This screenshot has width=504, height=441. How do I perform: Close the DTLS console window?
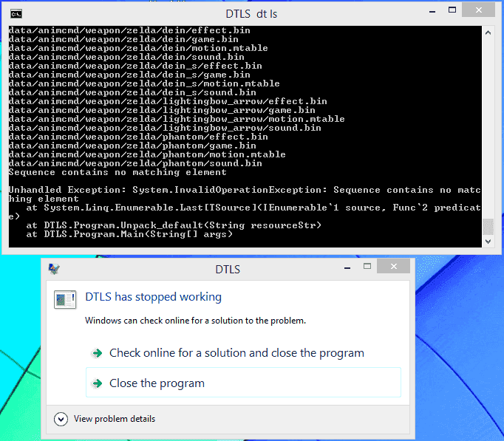coord(478,10)
